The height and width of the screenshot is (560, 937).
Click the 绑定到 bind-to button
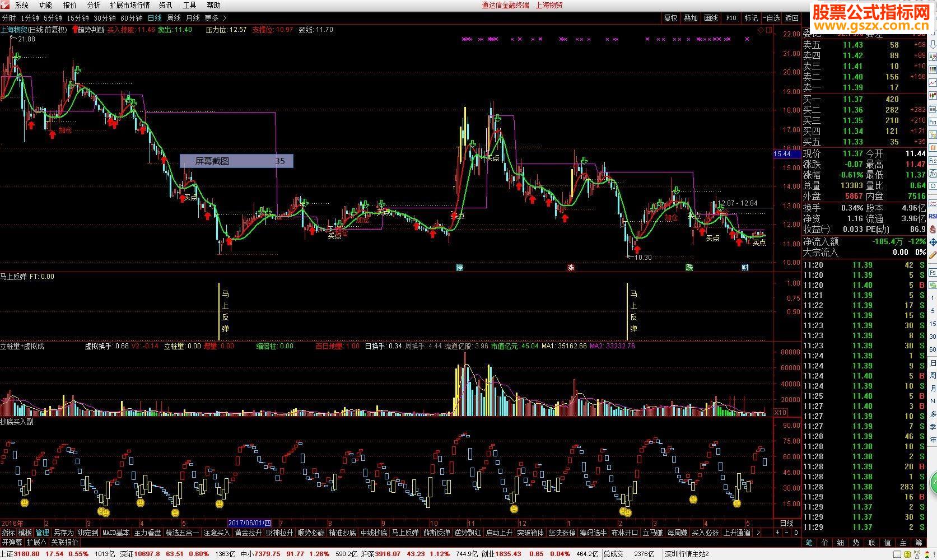tap(88, 533)
